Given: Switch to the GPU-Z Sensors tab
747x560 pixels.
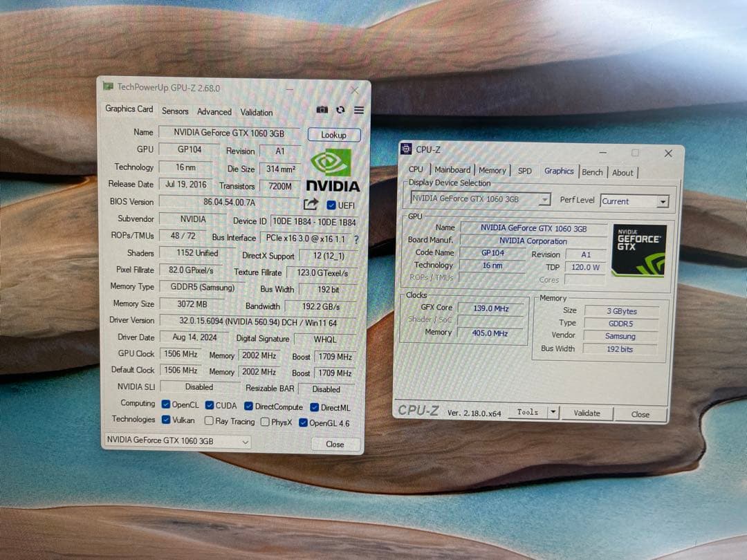Looking at the screenshot, I should [x=175, y=111].
